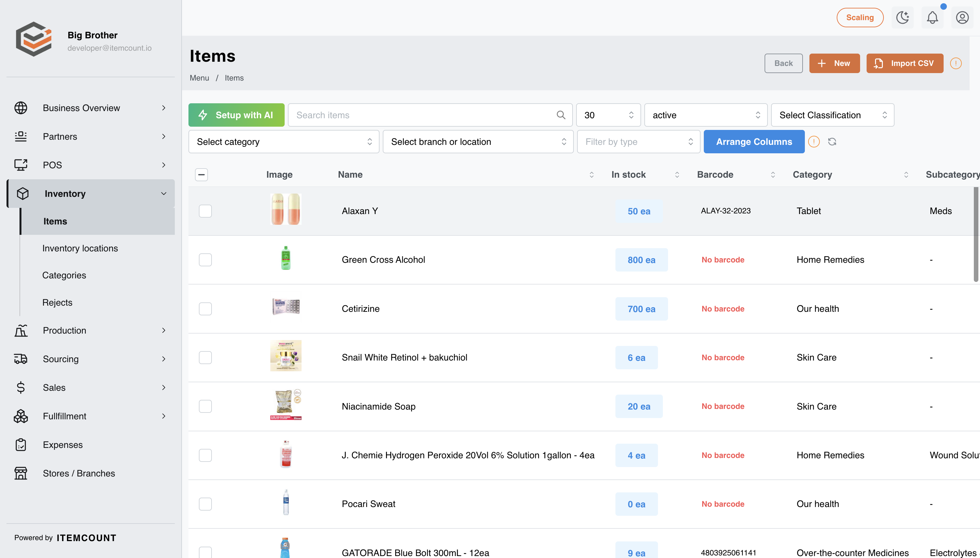Click the Fullfillment boxes icon

pyautogui.click(x=21, y=416)
